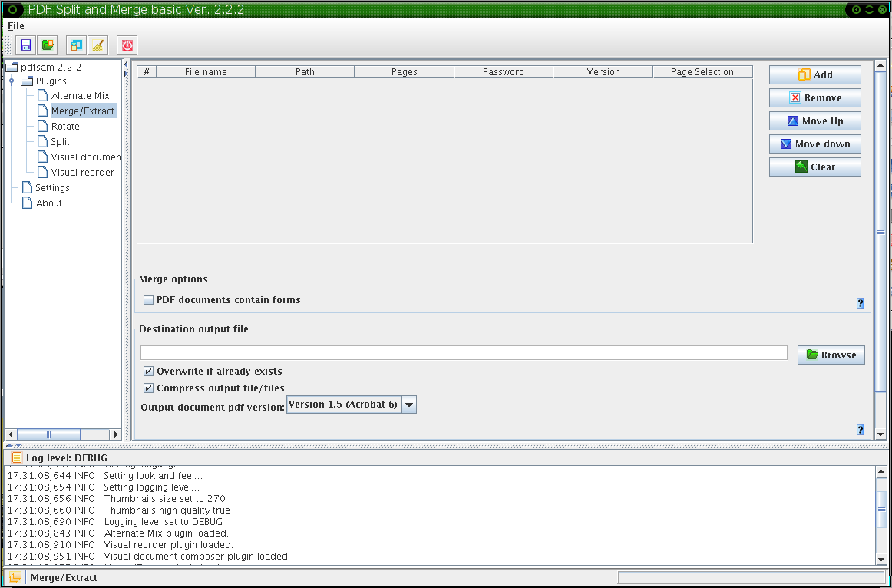Image resolution: width=892 pixels, height=588 pixels.
Task: Click the window menu icon in title bar
Action: click(x=12, y=10)
